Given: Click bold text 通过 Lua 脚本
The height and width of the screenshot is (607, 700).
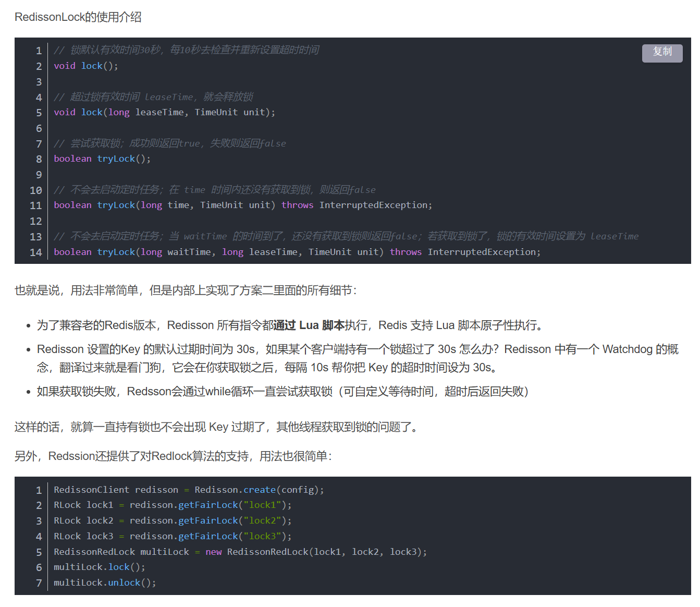Looking at the screenshot, I should 309,325.
